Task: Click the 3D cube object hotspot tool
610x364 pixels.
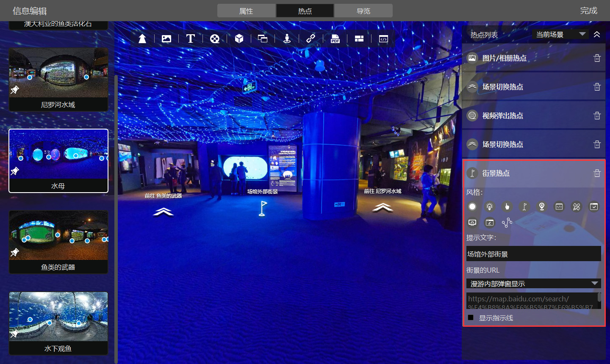Action: tap(239, 39)
